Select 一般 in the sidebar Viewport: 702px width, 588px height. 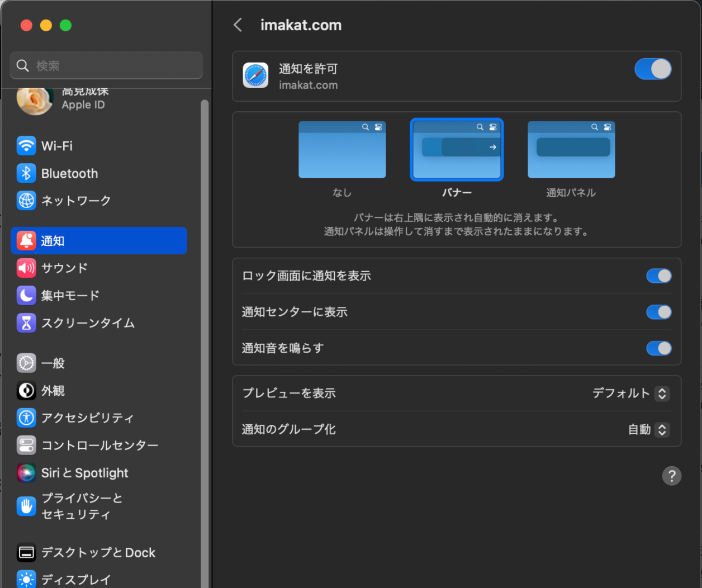(53, 363)
